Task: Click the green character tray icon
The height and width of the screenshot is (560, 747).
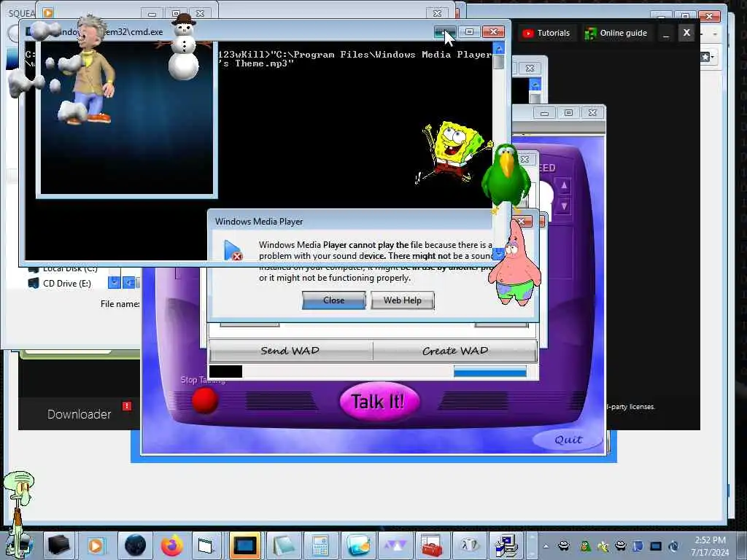Action: point(585,546)
